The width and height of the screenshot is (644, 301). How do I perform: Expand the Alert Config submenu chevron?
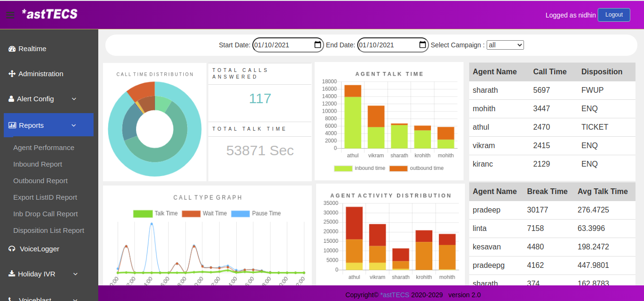[74, 99]
